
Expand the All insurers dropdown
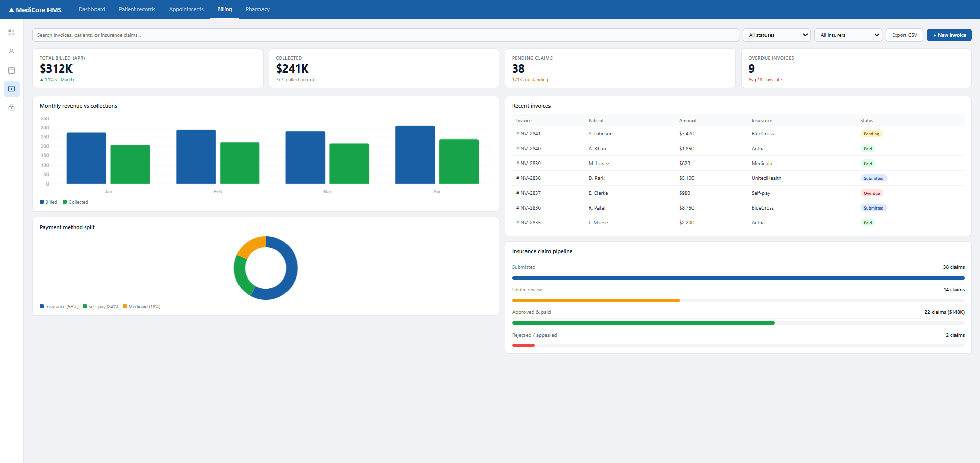tap(848, 35)
